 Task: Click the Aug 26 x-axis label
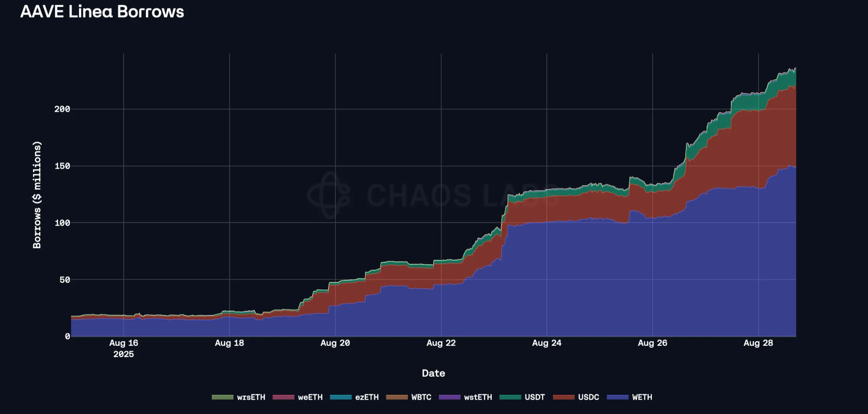(x=652, y=343)
